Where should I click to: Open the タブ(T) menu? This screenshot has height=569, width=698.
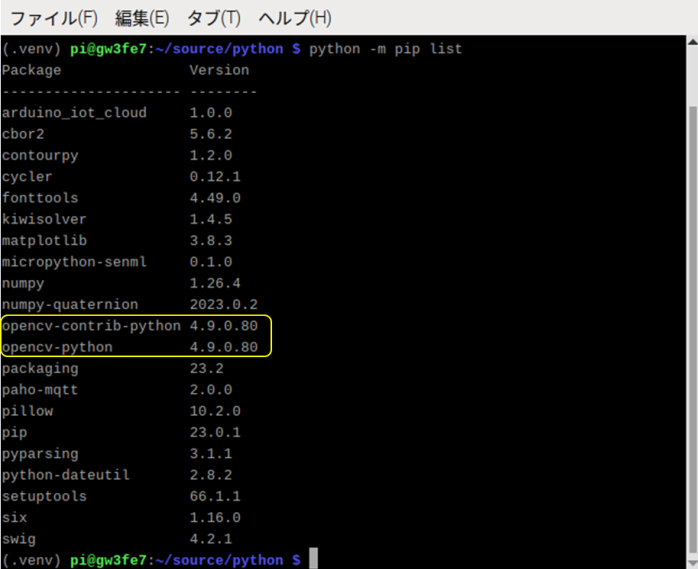214,18
